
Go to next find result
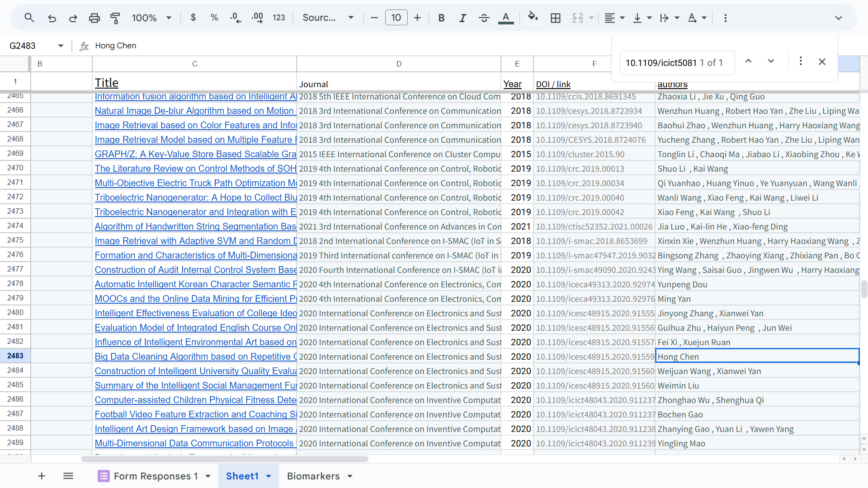[x=771, y=61]
